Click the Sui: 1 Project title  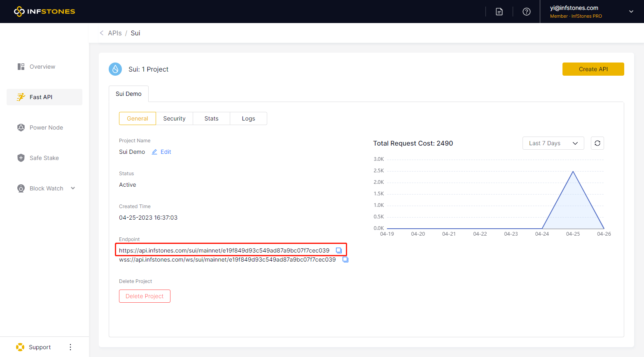click(x=148, y=69)
